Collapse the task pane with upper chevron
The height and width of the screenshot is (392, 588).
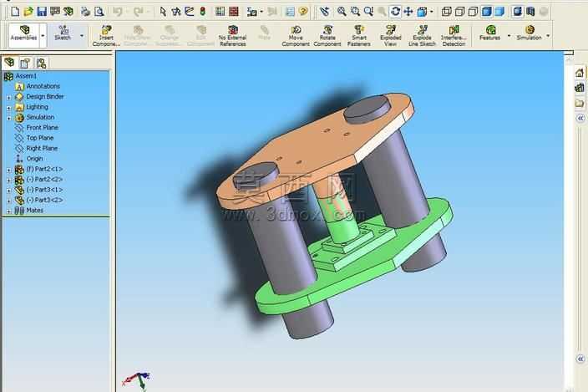[580, 119]
